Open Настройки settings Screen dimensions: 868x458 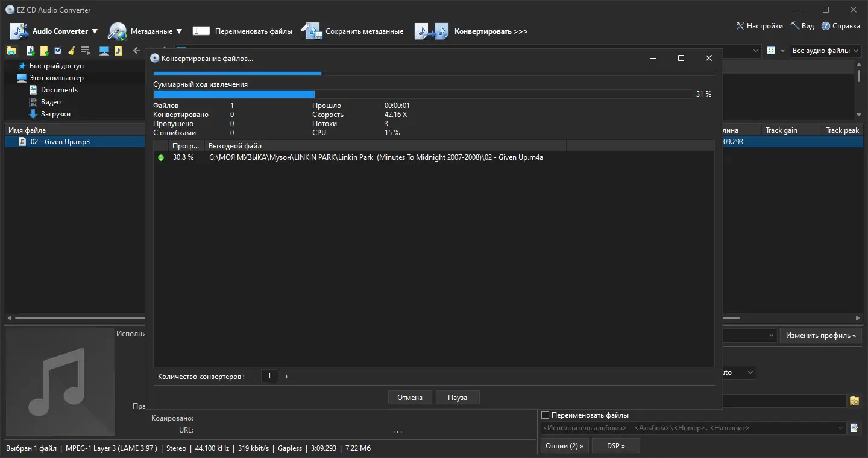tap(759, 26)
